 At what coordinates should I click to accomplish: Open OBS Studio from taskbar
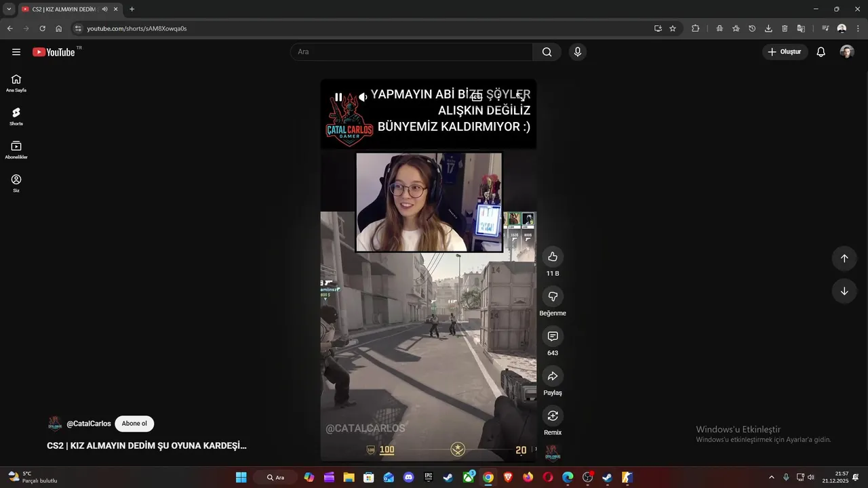(588, 477)
